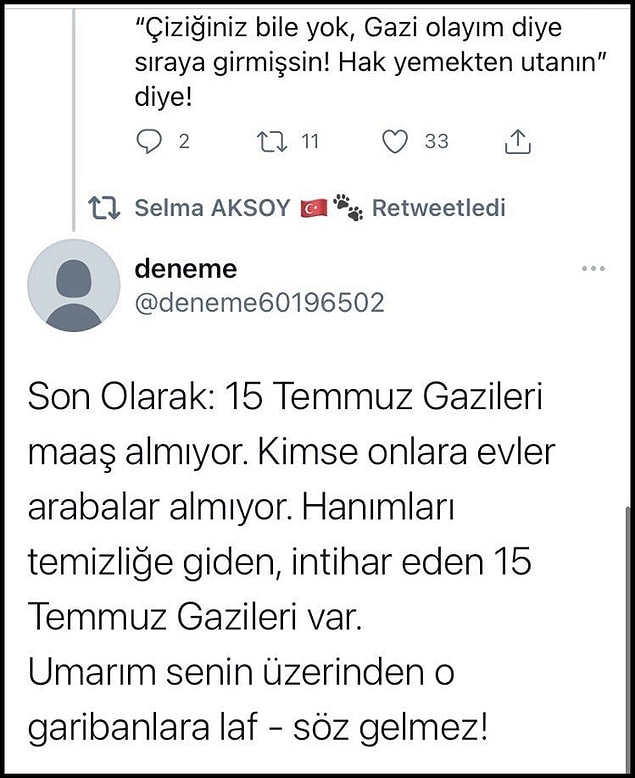Click the vertical thread line at left

click(74, 117)
